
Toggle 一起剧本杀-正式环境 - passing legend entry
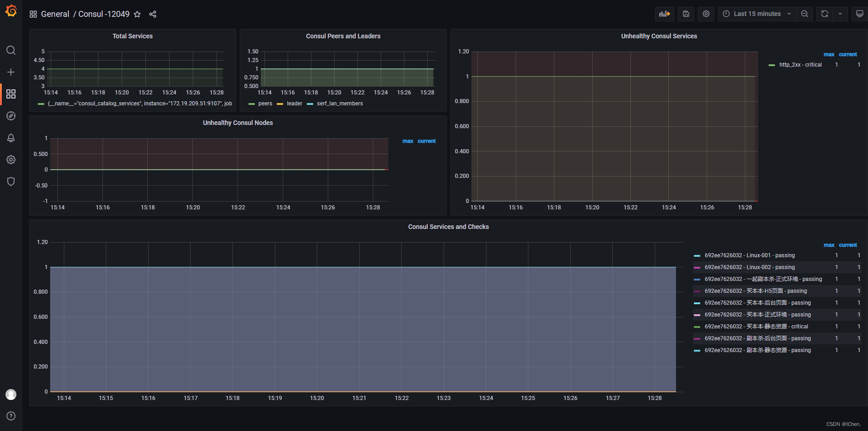pyautogui.click(x=763, y=279)
